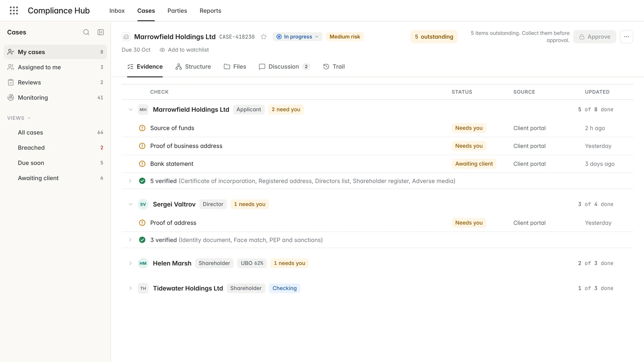Expand Tidewater Holdings Ltd group
The width and height of the screenshot is (644, 362).
click(130, 288)
